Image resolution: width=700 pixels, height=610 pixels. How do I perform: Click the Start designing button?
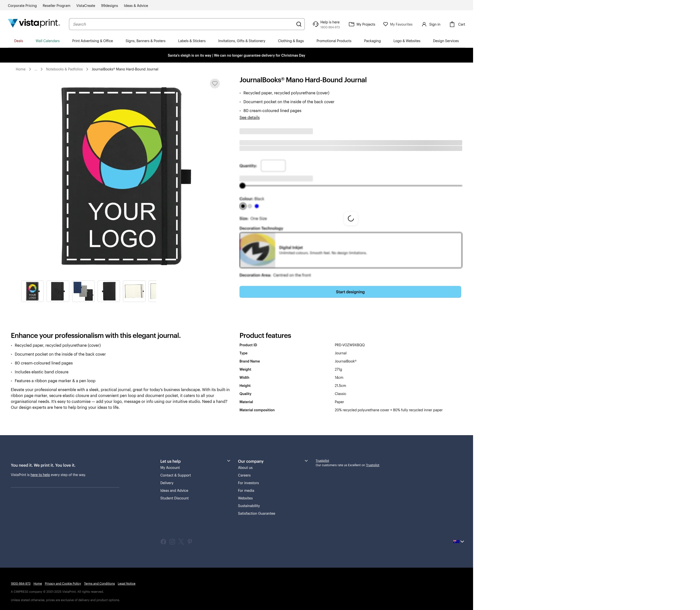tap(350, 292)
